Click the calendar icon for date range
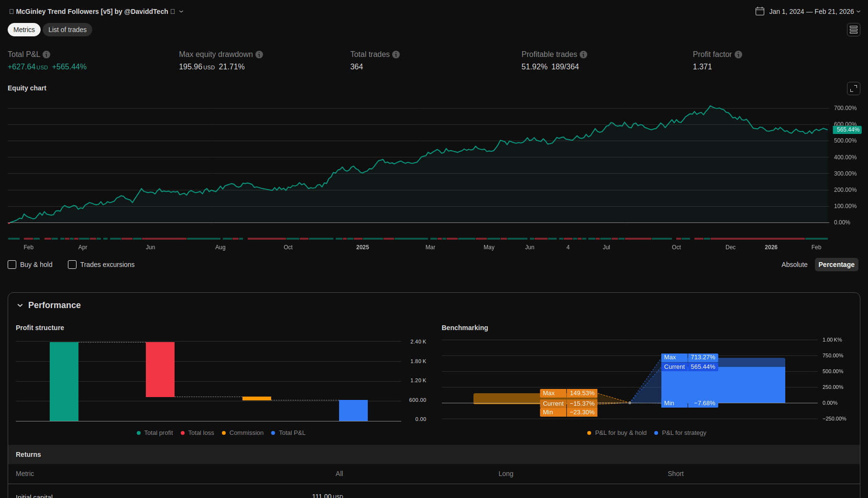 pos(759,11)
